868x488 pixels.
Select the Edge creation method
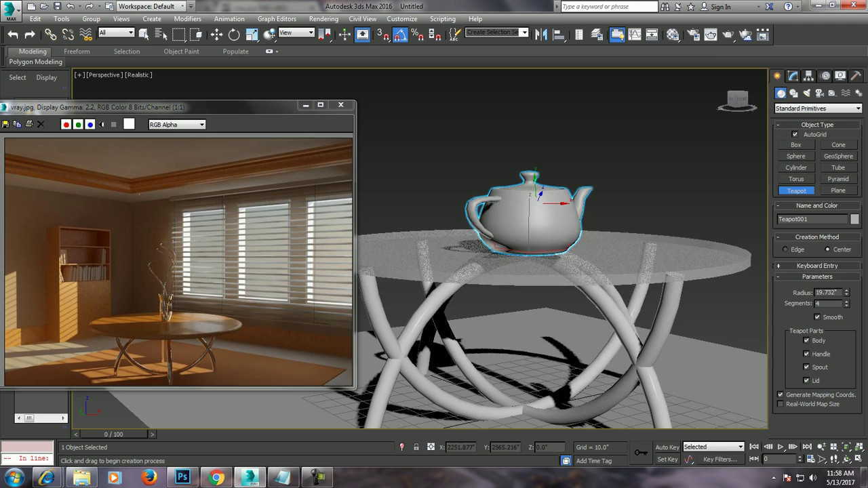[785, 249]
